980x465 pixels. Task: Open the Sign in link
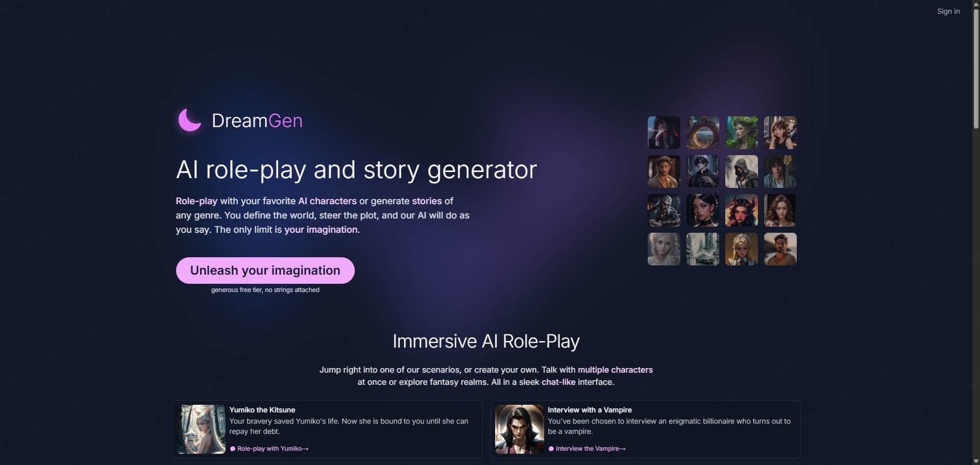pyautogui.click(x=948, y=11)
